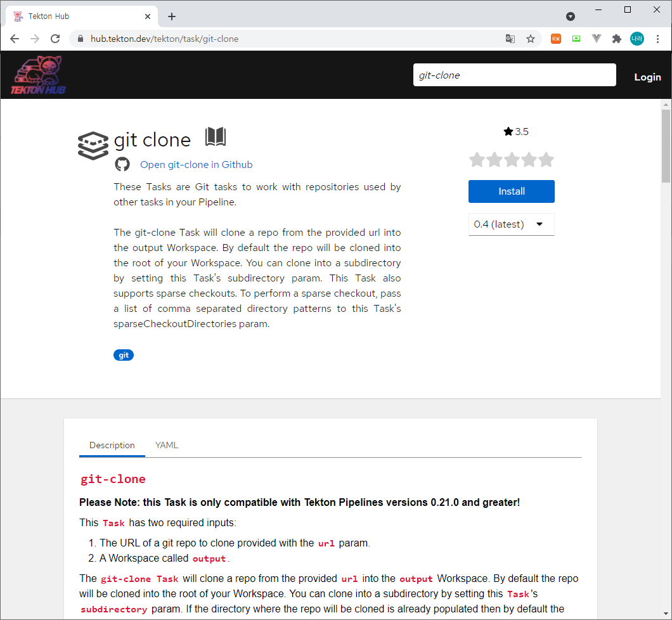Click the 'Please Note' compatibility line
The image size is (672, 620).
pyautogui.click(x=300, y=502)
